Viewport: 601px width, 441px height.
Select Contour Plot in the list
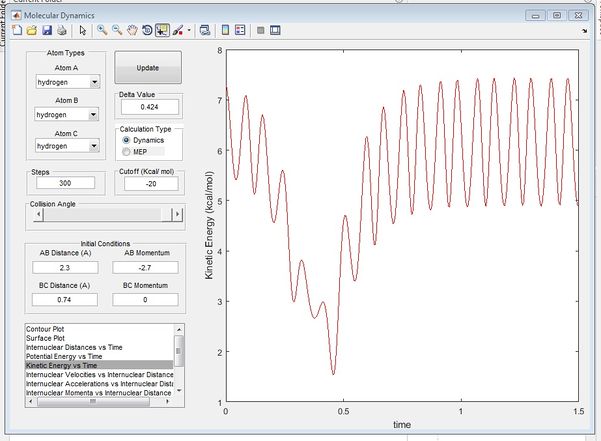click(x=99, y=329)
